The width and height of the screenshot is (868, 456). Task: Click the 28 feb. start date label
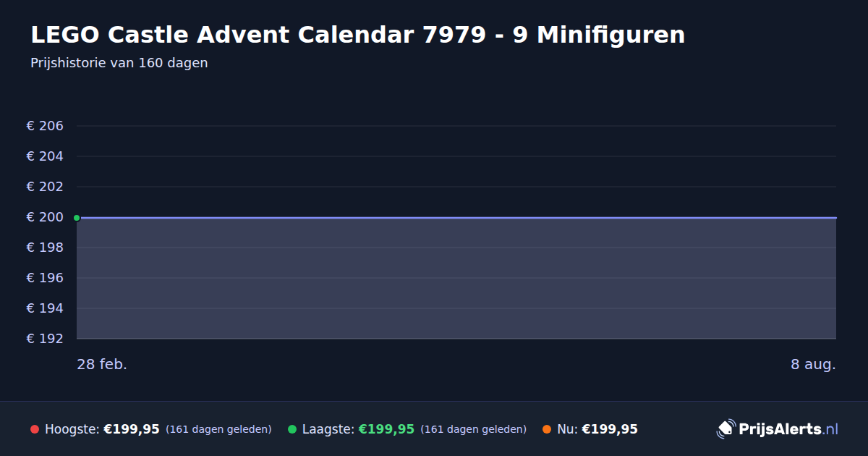pos(102,364)
